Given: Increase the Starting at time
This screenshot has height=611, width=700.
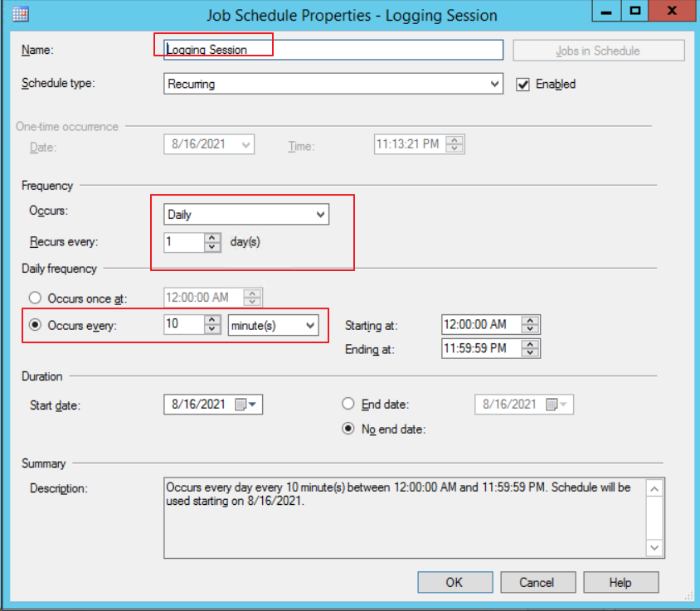Looking at the screenshot, I should [x=530, y=321].
